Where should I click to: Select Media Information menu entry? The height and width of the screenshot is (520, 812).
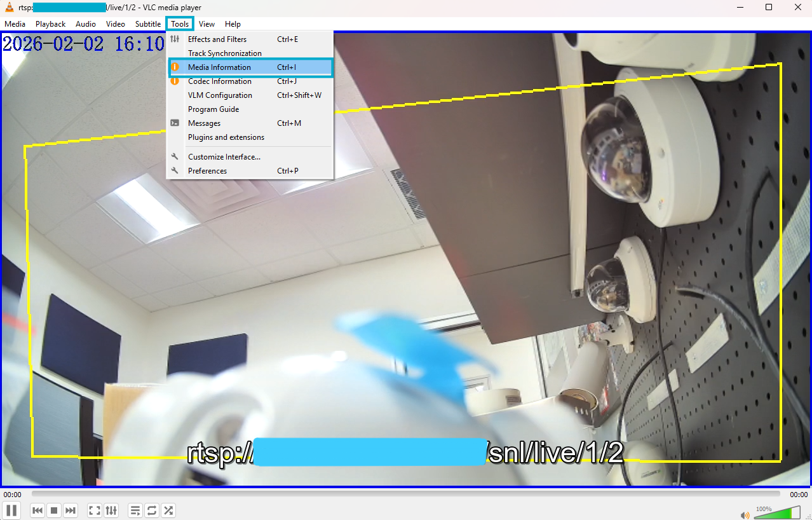click(x=219, y=67)
